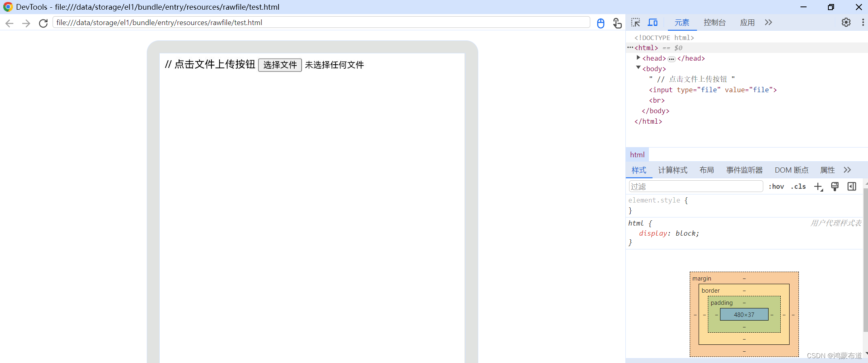
Task: Click the margin box label
Action: tap(701, 279)
